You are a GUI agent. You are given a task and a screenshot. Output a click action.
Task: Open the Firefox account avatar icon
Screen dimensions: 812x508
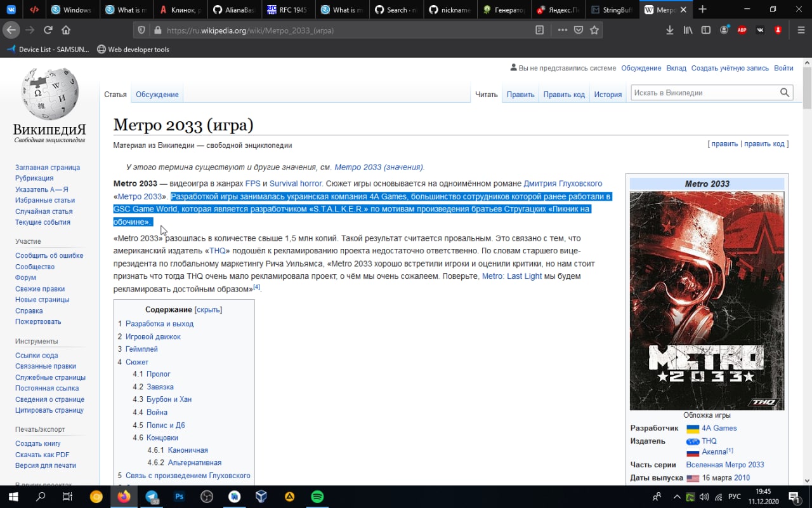(x=724, y=30)
